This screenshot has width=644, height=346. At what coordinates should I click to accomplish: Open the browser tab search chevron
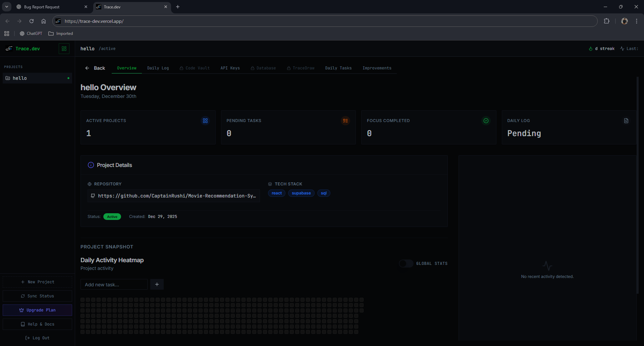(x=6, y=7)
